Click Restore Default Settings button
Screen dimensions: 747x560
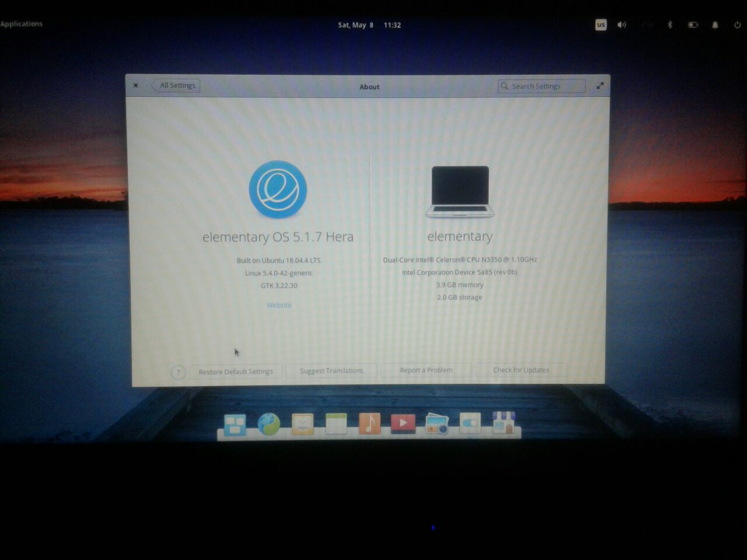[236, 372]
